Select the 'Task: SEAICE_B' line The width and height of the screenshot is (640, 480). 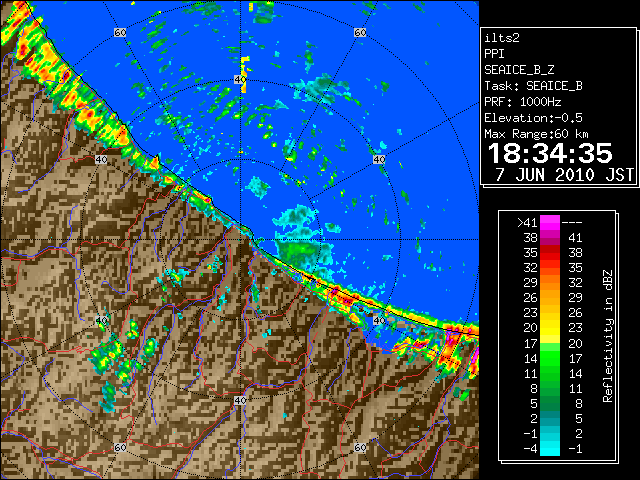pos(533,86)
